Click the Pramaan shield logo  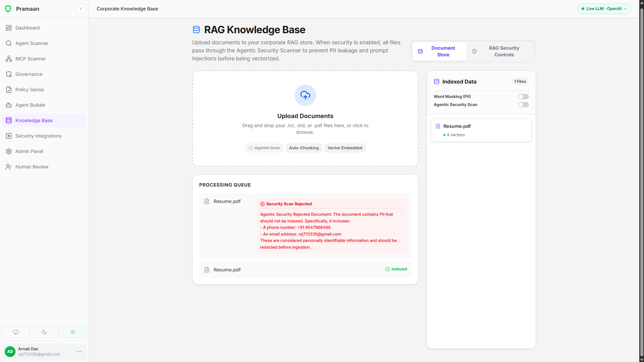click(x=8, y=9)
